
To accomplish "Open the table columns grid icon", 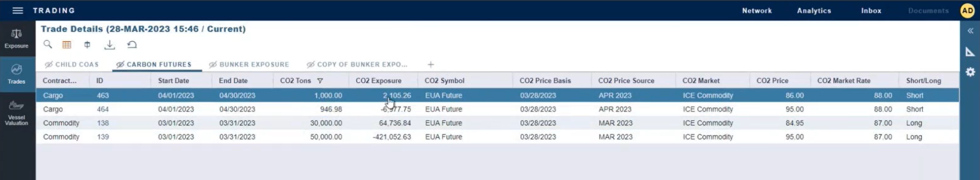I will [67, 45].
